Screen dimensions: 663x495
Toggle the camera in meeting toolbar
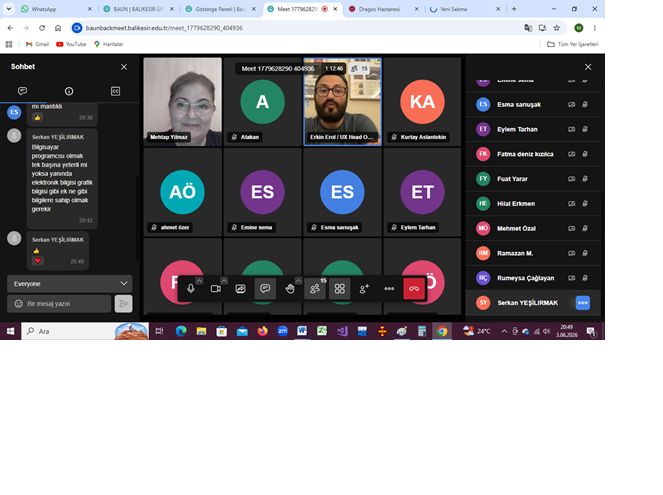[216, 289]
